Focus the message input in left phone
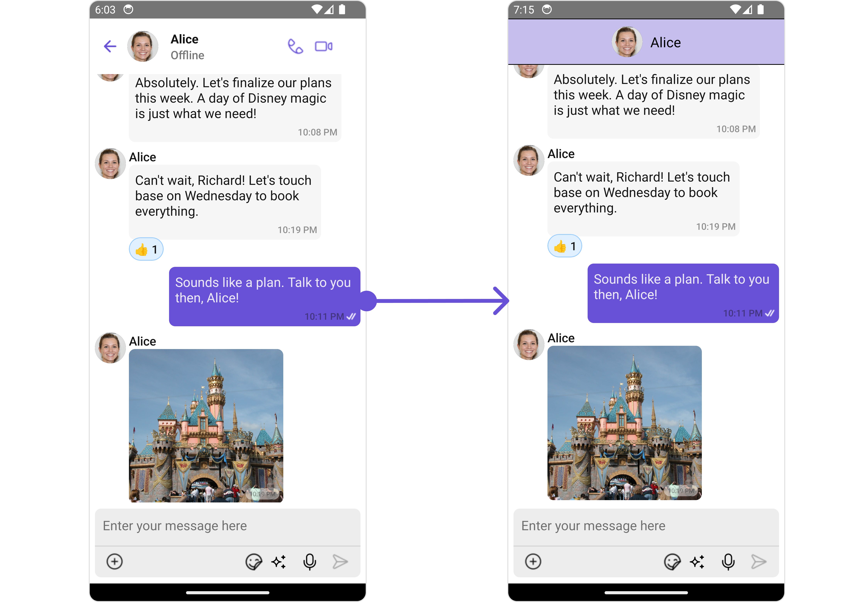This screenshot has height=602, width=868. coord(228,527)
